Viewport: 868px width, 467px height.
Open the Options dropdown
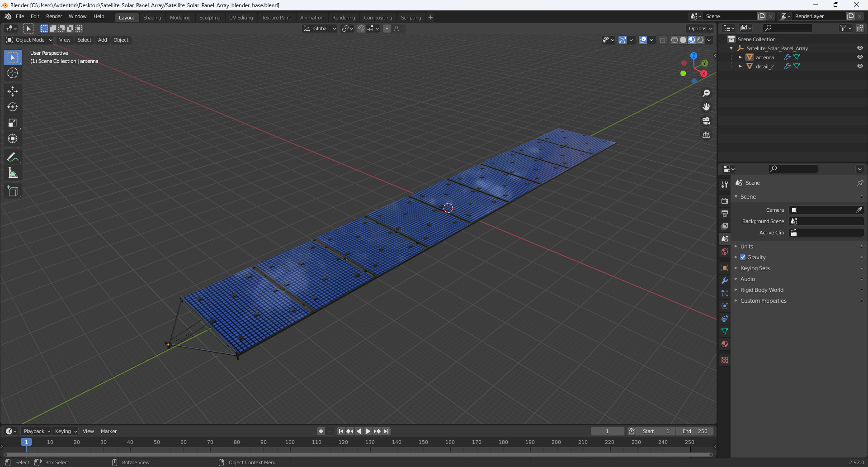700,29
